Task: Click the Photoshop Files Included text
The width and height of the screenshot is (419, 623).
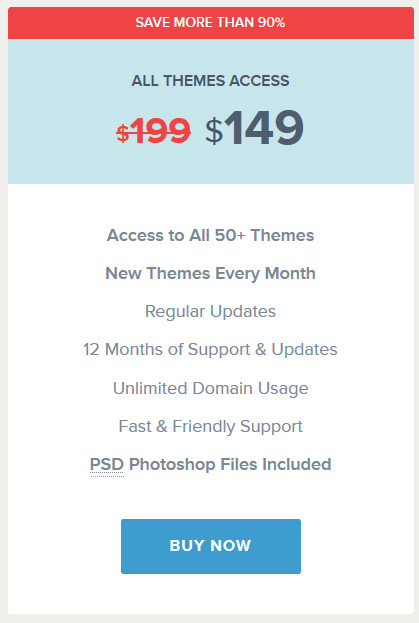Action: (230, 465)
